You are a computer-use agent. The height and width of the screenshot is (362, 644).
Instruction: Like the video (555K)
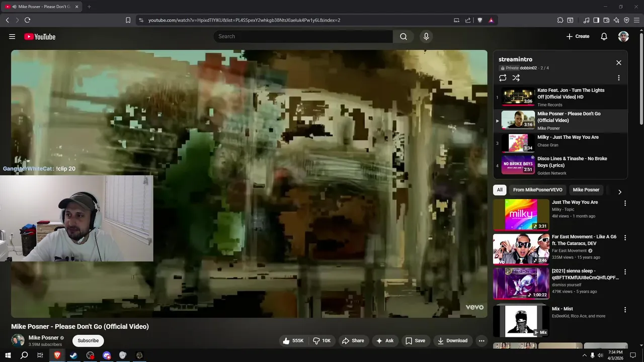[293, 340]
